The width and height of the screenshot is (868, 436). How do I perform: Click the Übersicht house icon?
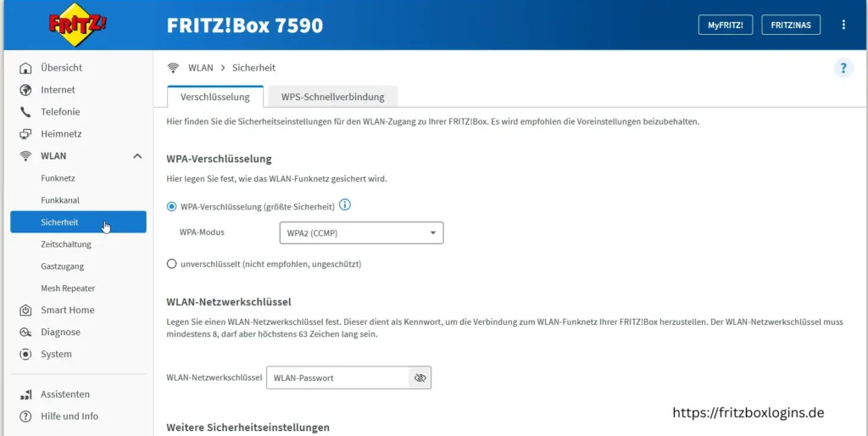(x=25, y=68)
